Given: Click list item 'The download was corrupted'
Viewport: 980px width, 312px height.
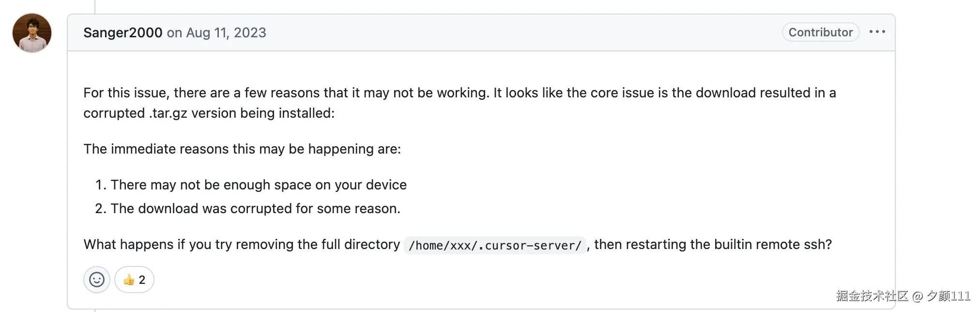Looking at the screenshot, I should point(255,208).
